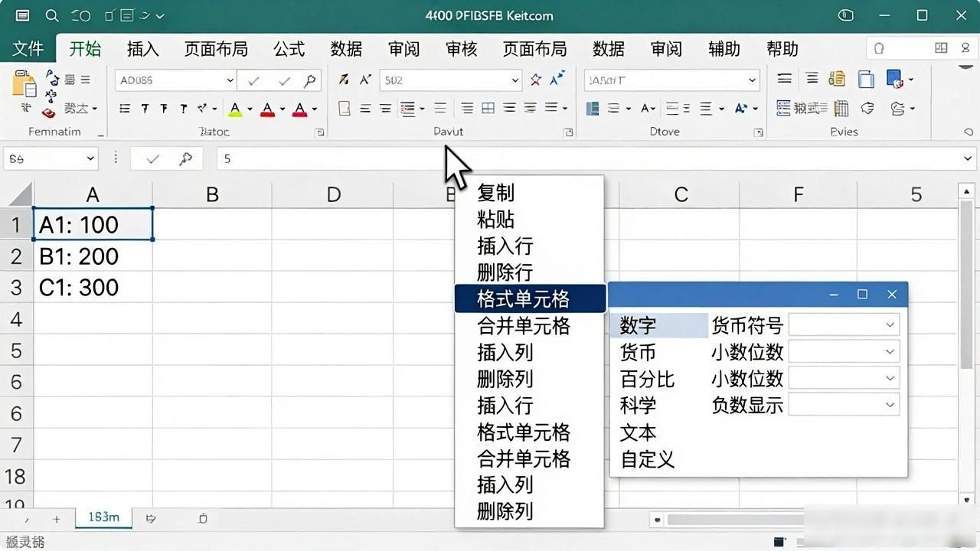Click the status bar view icon
Viewport: 980px width, 551px height.
click(x=779, y=542)
